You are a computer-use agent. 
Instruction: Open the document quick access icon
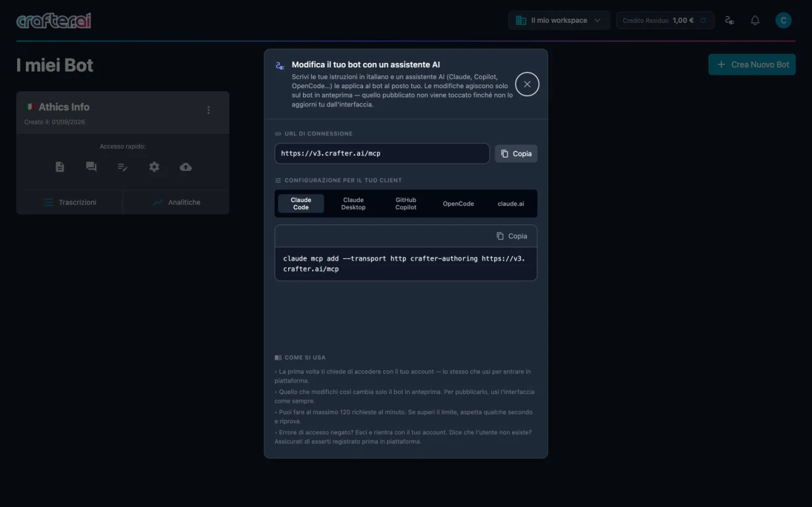tap(60, 167)
